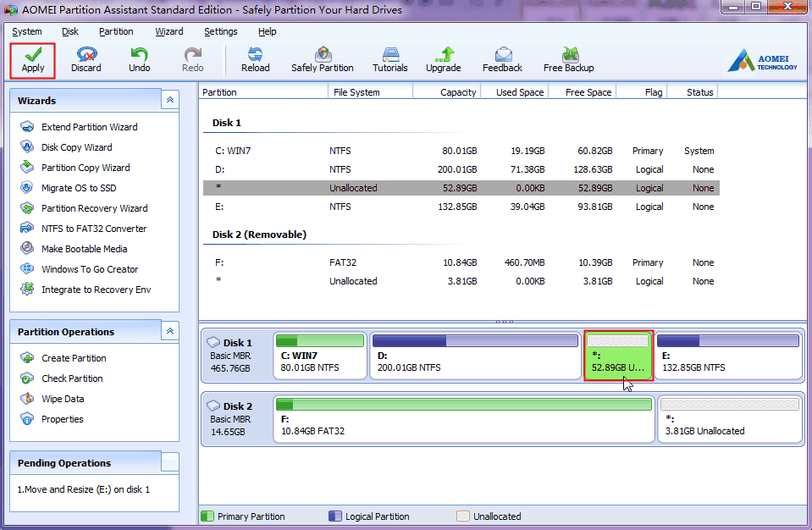The height and width of the screenshot is (530, 812).
Task: Select C: WIN7 block in disk map
Action: click(x=320, y=356)
